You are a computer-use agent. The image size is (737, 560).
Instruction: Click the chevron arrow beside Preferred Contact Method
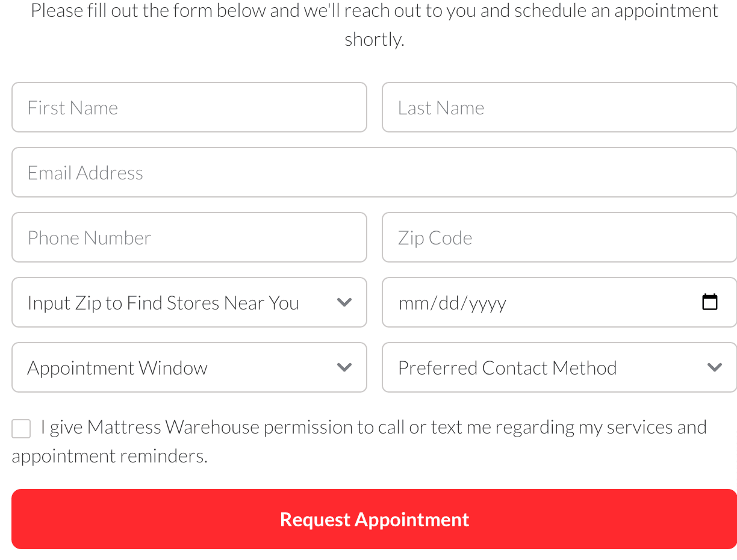[715, 367]
